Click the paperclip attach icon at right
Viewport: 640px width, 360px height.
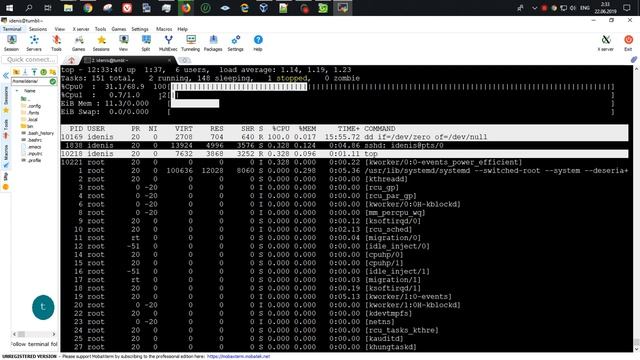[633, 60]
